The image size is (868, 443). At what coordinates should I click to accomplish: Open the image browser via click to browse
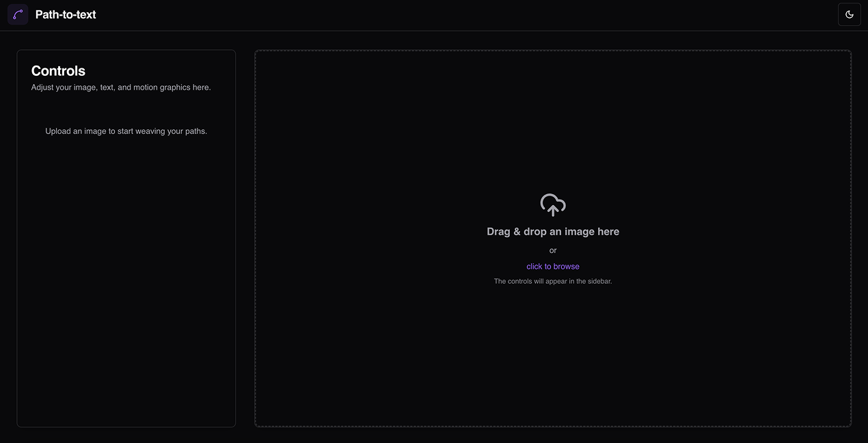pyautogui.click(x=552, y=266)
